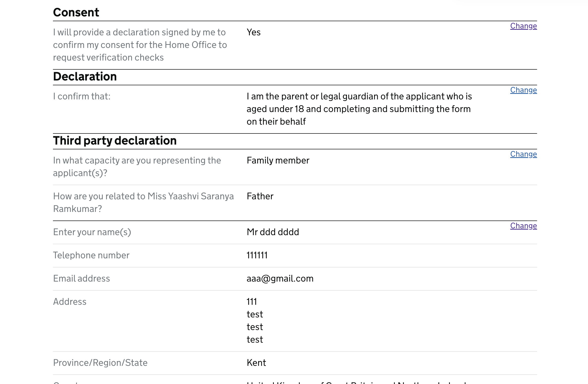Click the 'Consent' section heading
The image size is (588, 384).
[x=76, y=12]
